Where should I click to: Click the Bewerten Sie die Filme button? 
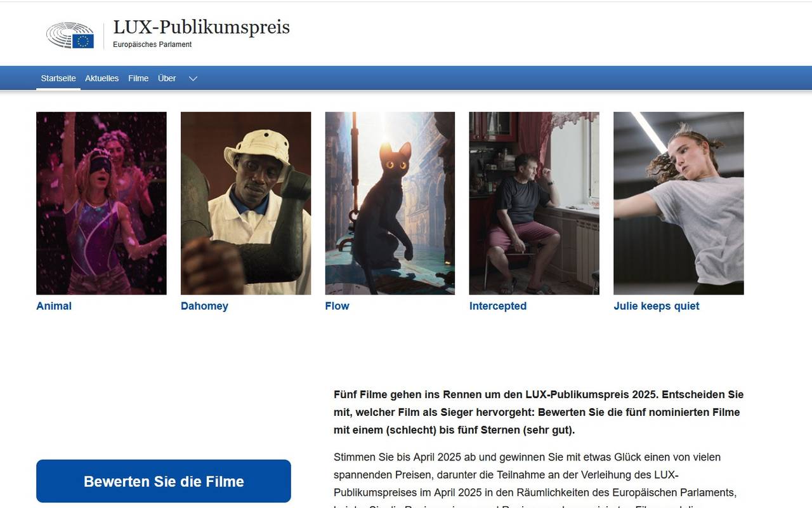[164, 481]
